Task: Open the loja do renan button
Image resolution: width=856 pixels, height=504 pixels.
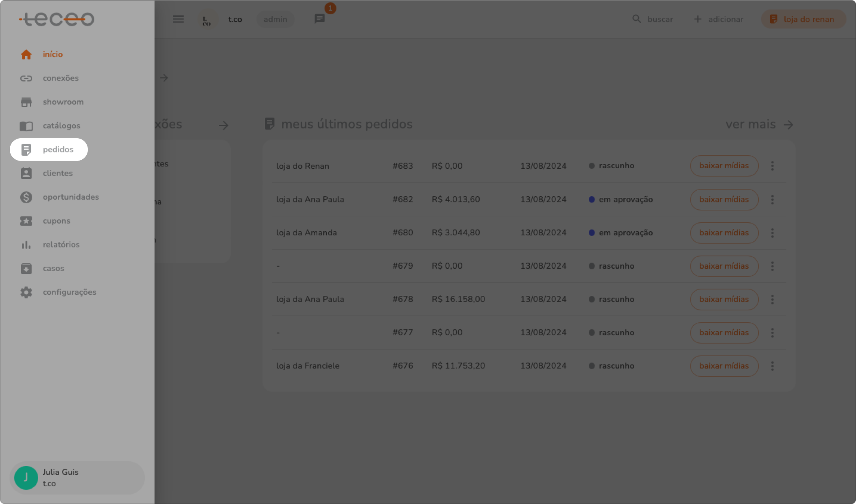Action: (803, 19)
